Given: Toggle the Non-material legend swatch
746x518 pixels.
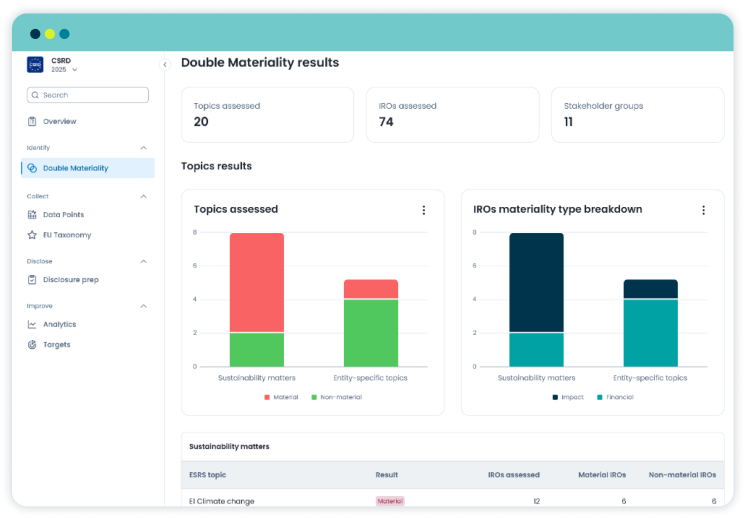Looking at the screenshot, I should [314, 397].
